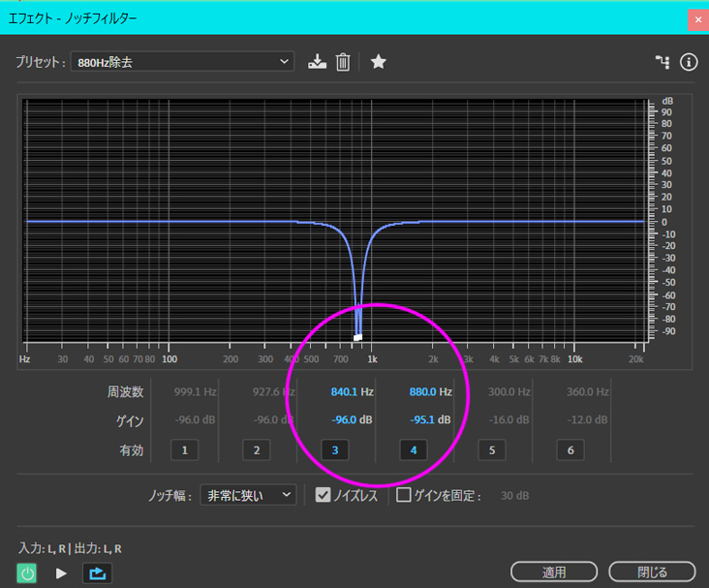Open channel map routing icon
Screen dimensions: 709x588
pos(663,62)
